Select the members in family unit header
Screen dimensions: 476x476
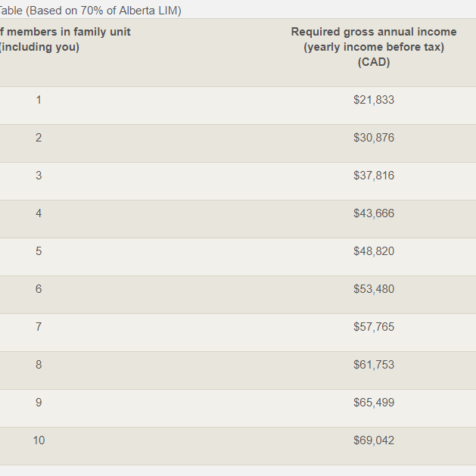[65, 39]
